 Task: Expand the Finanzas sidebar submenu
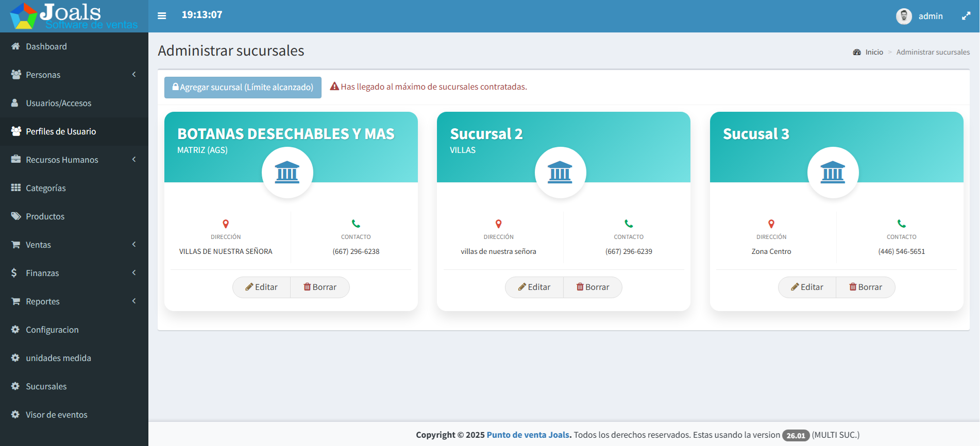(x=74, y=273)
